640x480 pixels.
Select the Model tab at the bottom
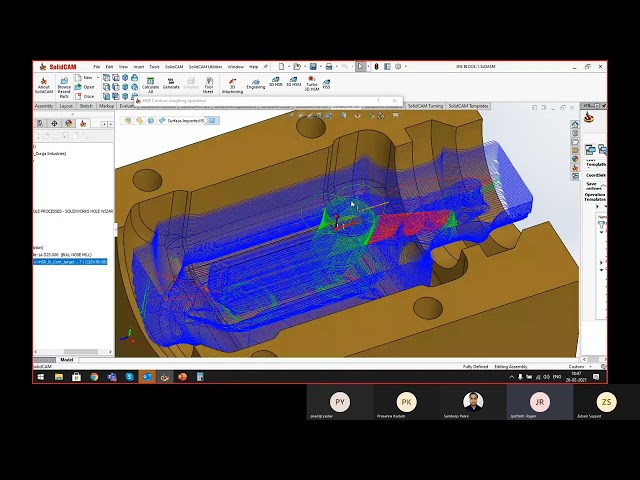tap(67, 360)
